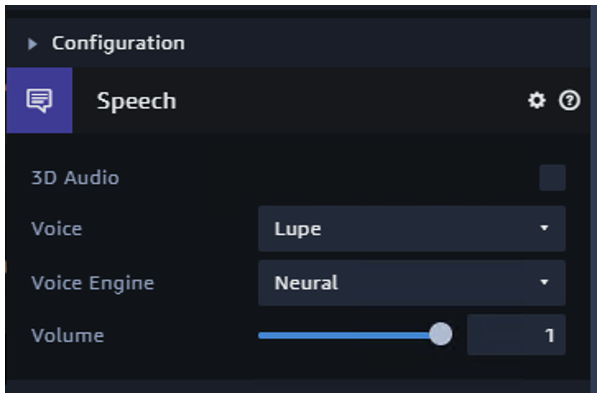Click the Lupe text in Voice selector
This screenshot has width=603, height=399.
click(x=298, y=229)
